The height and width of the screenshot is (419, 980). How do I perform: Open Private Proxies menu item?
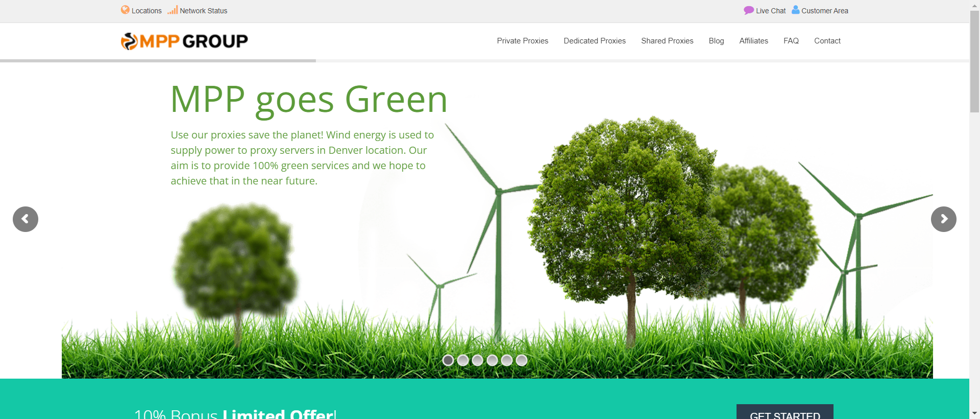(x=522, y=41)
